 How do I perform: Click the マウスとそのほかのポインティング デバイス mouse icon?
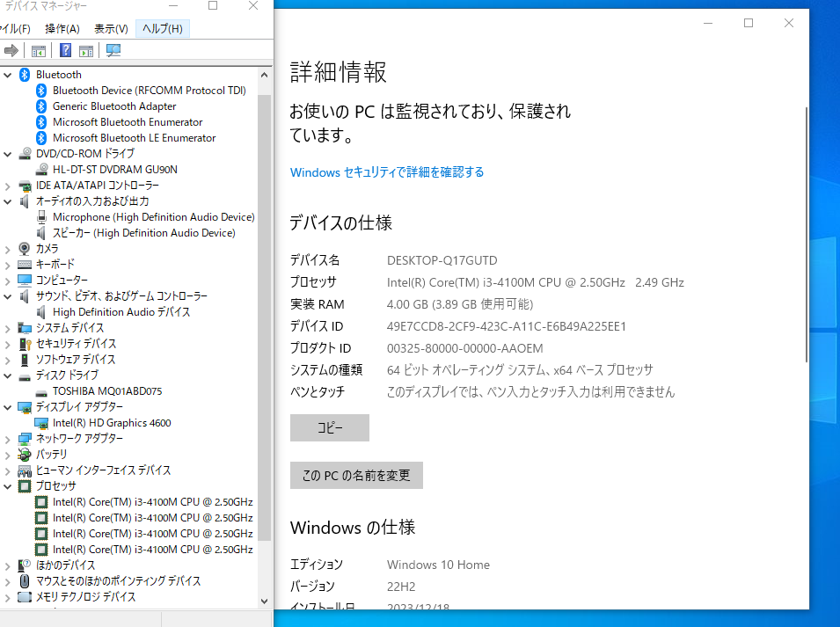(25, 581)
